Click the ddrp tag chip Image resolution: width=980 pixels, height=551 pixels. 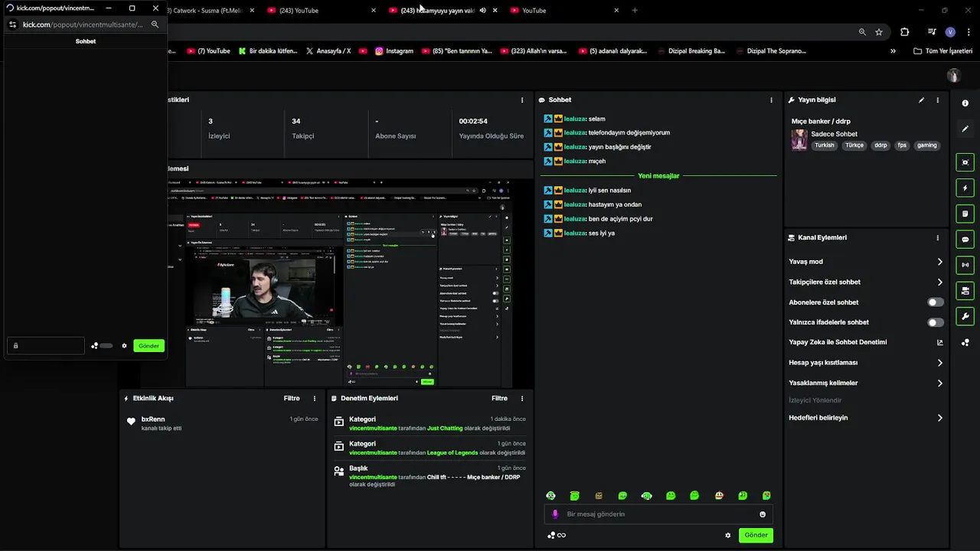click(x=880, y=145)
